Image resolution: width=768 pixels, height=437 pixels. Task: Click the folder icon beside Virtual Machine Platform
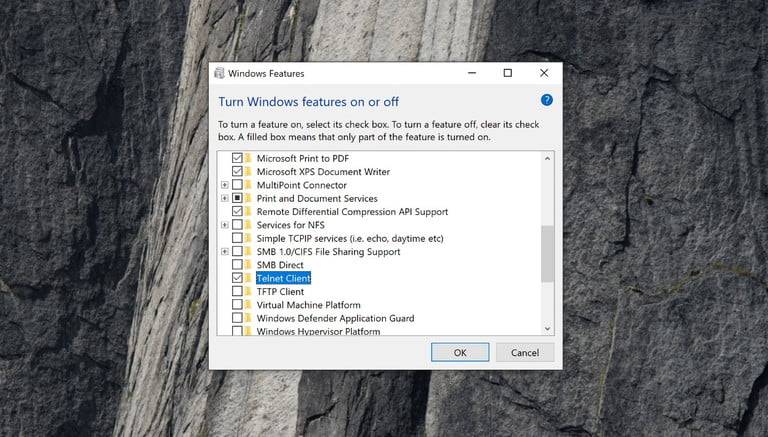click(248, 305)
